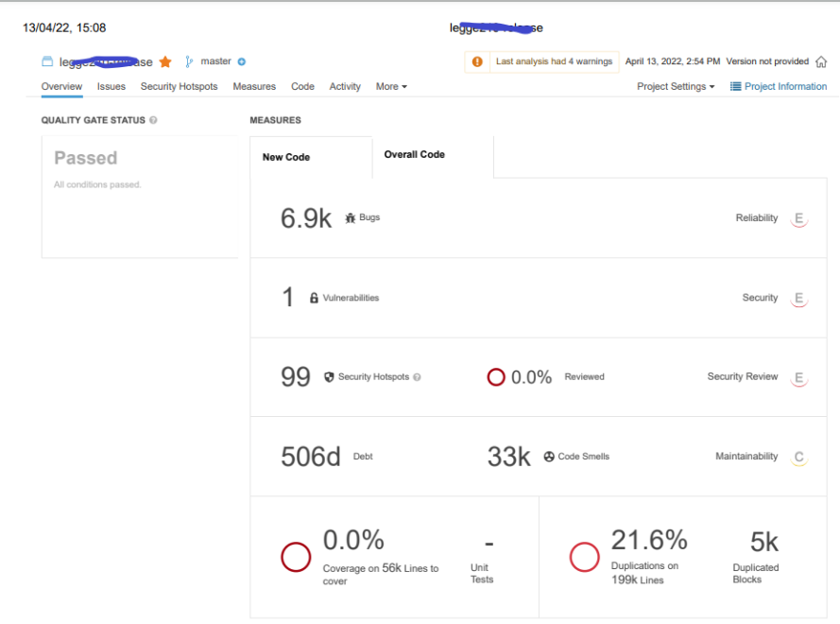Click the 1 vulnerabilities count
This screenshot has width=840, height=624.
(287, 297)
